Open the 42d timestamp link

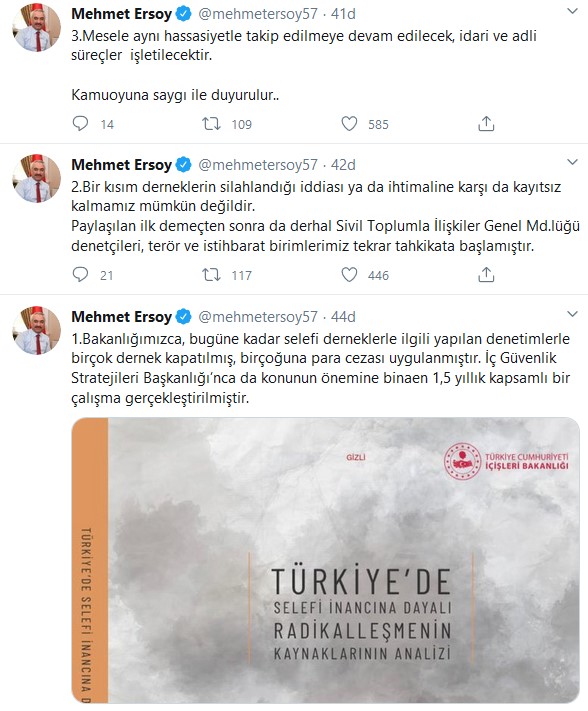(x=343, y=165)
